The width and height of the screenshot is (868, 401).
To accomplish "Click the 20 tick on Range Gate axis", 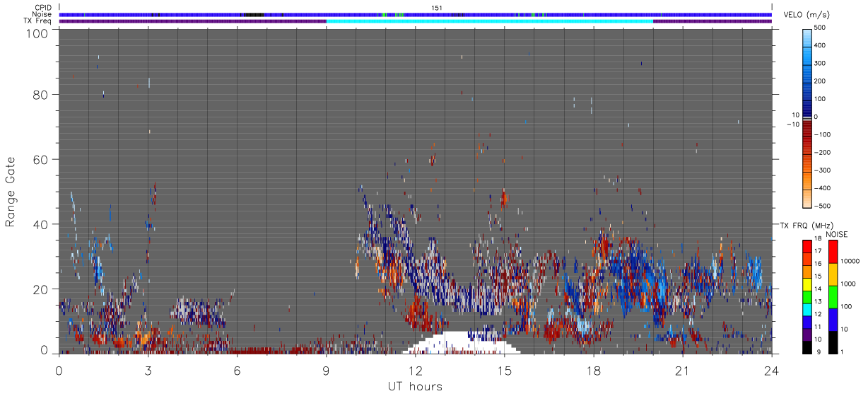I will coord(40,289).
